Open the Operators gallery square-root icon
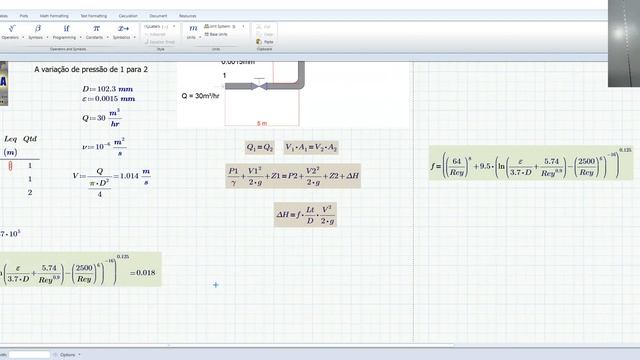 [x=12, y=28]
